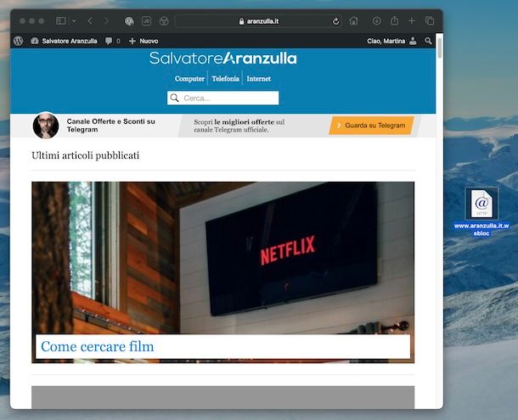Click the Guarda su Telegram button
The height and width of the screenshot is (420, 518).
[371, 126]
